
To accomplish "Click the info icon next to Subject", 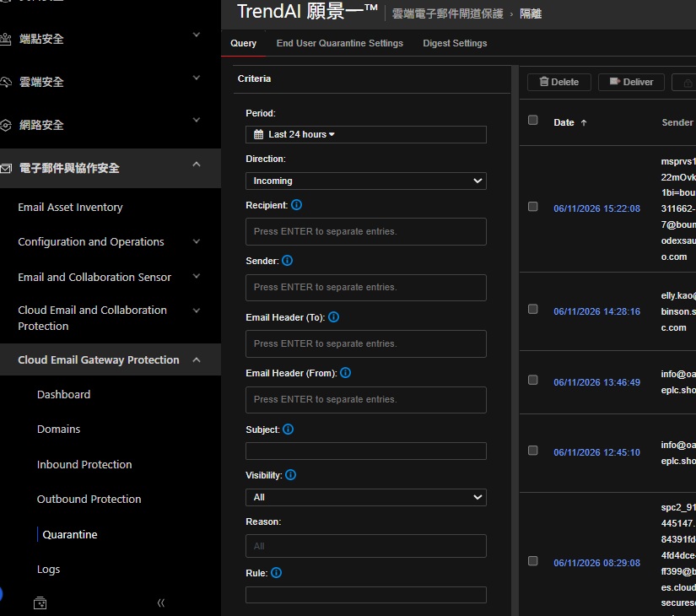I will point(288,430).
